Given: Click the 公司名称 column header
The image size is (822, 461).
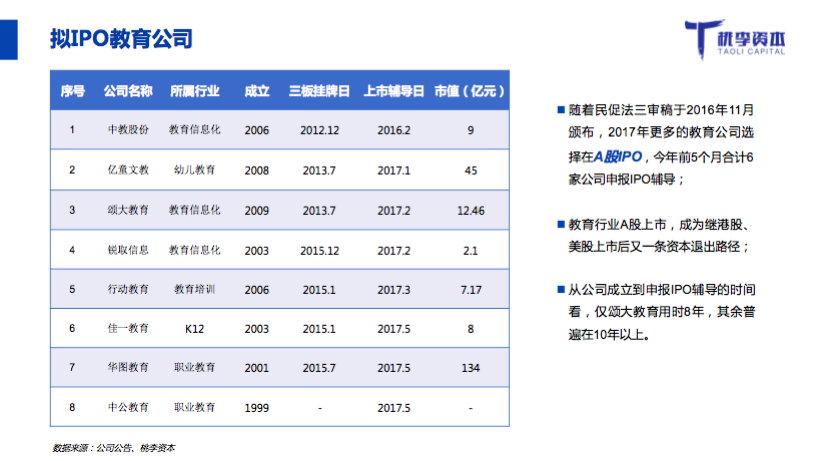Looking at the screenshot, I should click(x=128, y=91).
